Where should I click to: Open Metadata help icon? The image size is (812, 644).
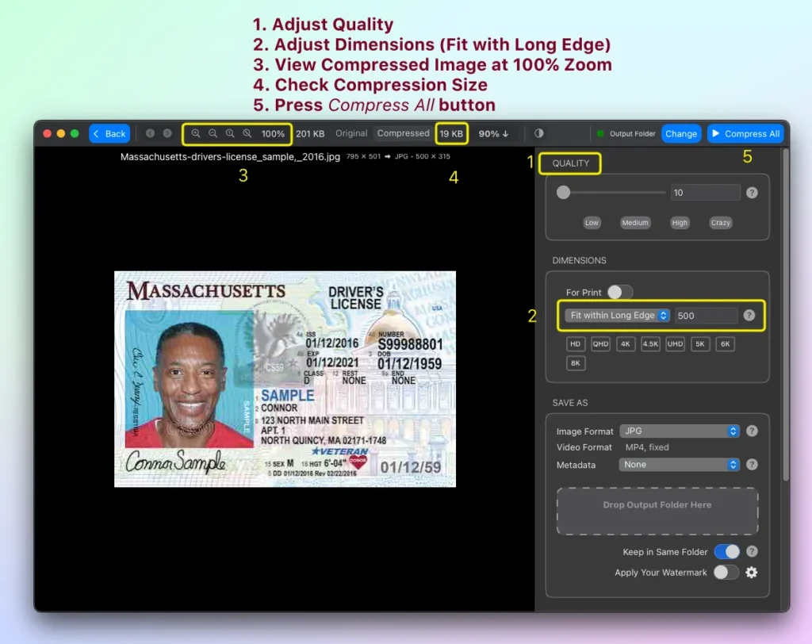point(752,465)
